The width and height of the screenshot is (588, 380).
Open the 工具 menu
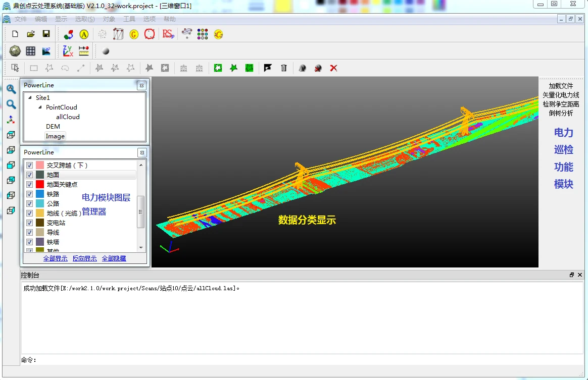[129, 19]
